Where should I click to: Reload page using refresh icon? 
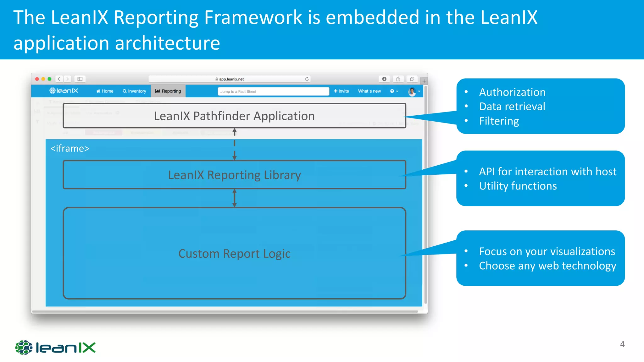click(x=307, y=79)
